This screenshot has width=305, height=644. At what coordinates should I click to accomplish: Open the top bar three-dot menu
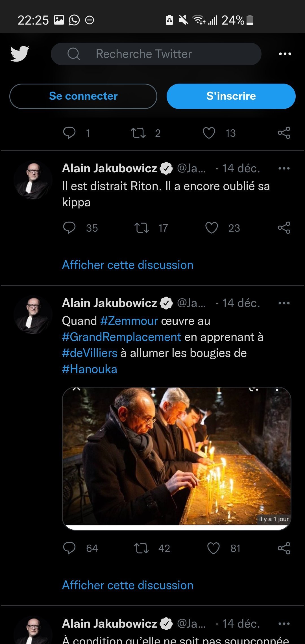point(285,54)
